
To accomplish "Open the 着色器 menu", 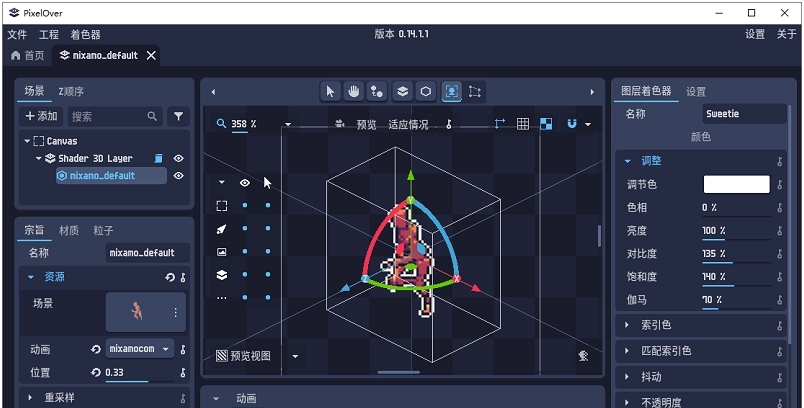I will 84,34.
